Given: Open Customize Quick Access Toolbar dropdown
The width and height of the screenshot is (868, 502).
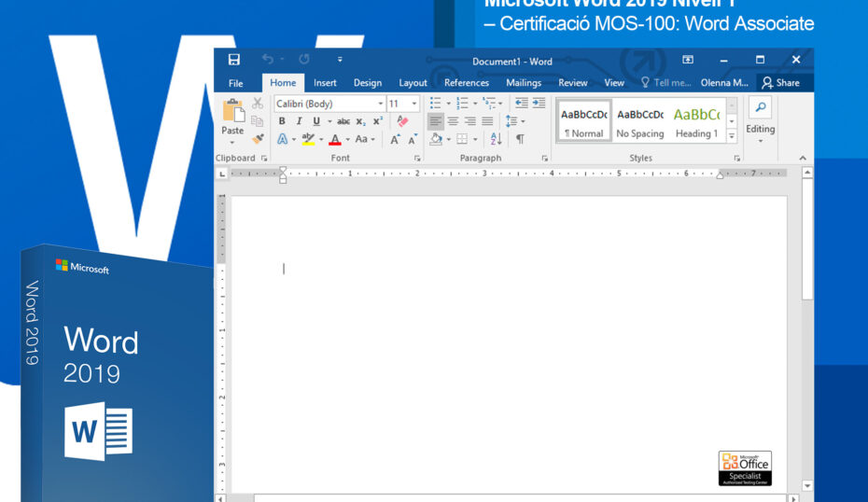Looking at the screenshot, I should coord(340,59).
